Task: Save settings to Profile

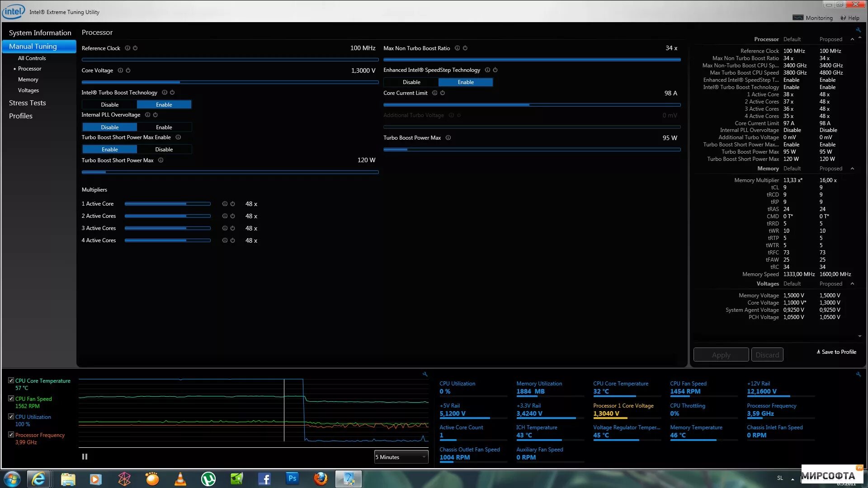Action: (x=836, y=352)
